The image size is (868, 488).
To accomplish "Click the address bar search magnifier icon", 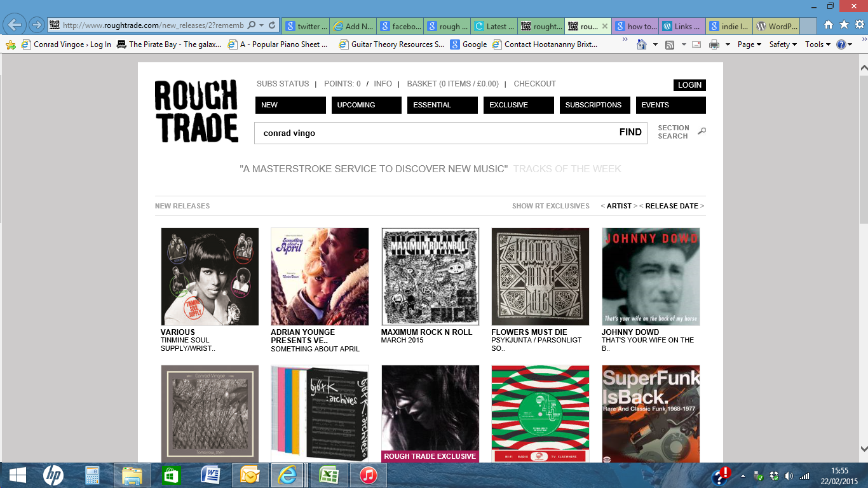I will pyautogui.click(x=252, y=25).
